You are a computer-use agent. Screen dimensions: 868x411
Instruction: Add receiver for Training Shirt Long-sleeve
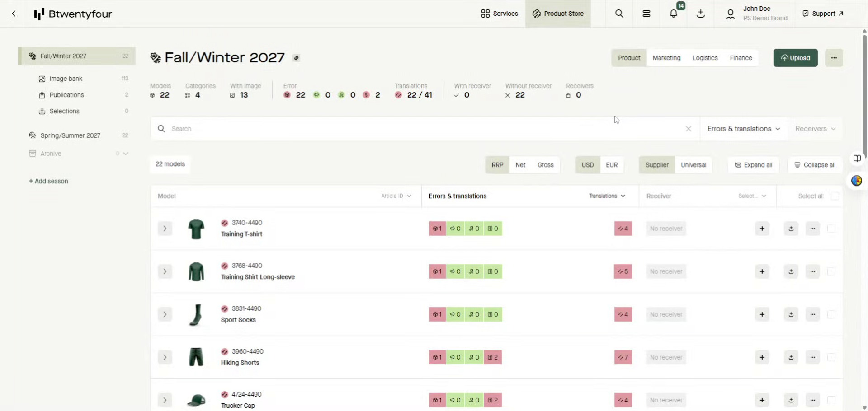coord(762,271)
